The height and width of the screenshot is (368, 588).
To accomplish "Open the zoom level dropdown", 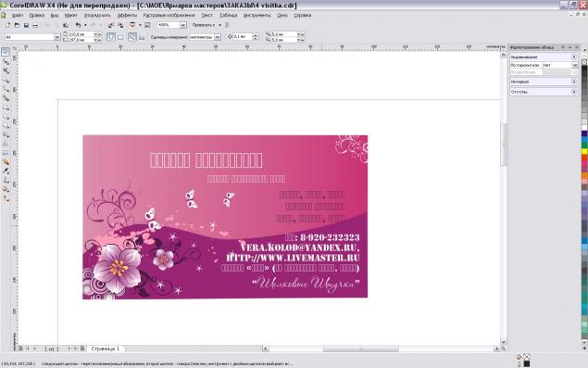I will (183, 25).
